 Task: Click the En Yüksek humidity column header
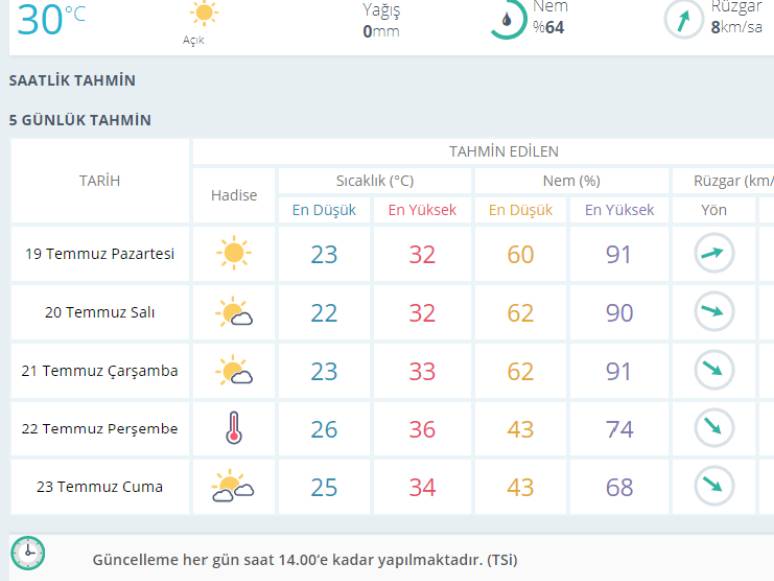pos(619,210)
